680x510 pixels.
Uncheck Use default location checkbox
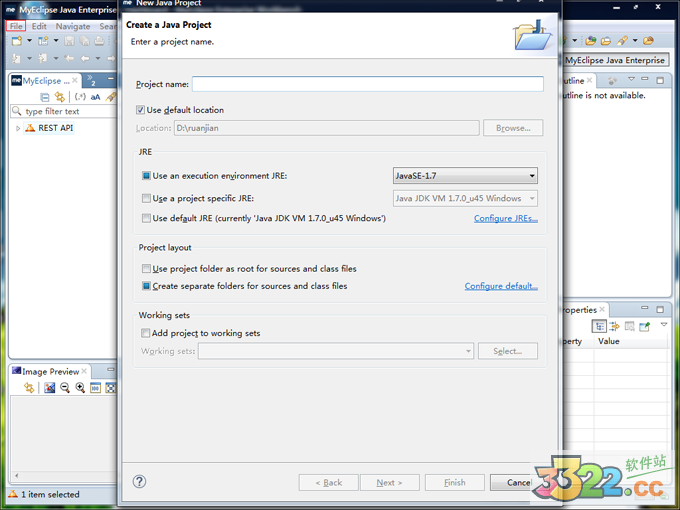tap(140, 110)
